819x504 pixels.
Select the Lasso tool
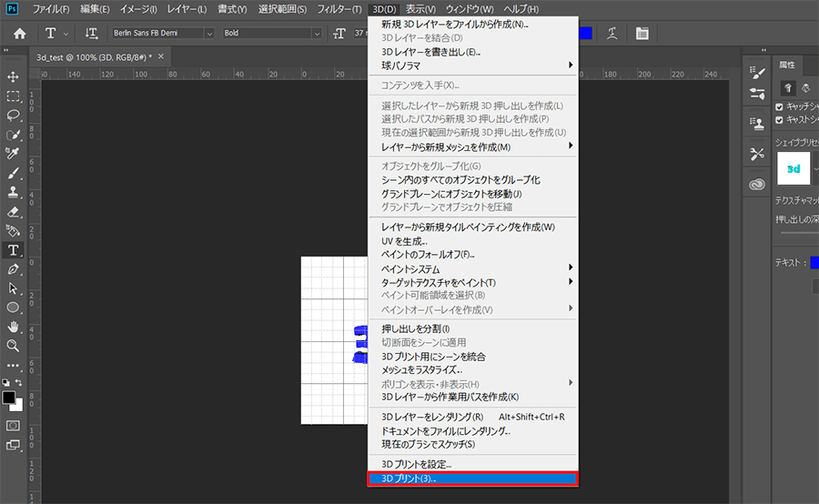pos(13,116)
